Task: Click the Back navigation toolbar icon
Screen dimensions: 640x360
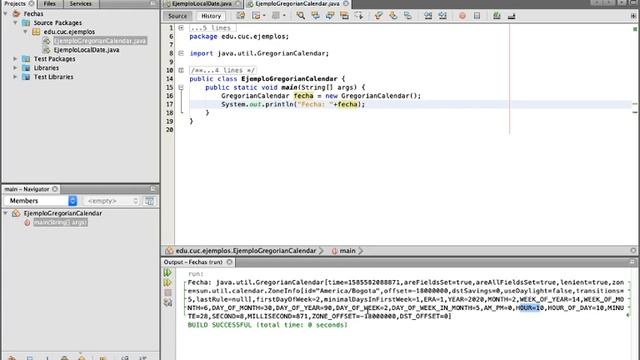Action: [256, 16]
